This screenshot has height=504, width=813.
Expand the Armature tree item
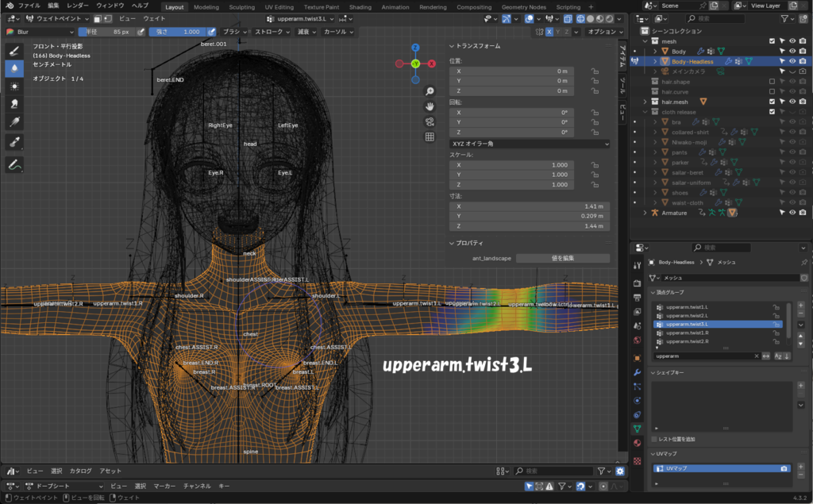tap(645, 213)
